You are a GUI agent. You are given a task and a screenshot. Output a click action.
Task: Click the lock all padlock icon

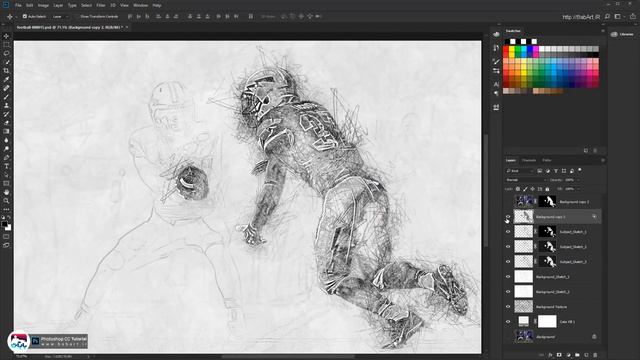tap(547, 189)
